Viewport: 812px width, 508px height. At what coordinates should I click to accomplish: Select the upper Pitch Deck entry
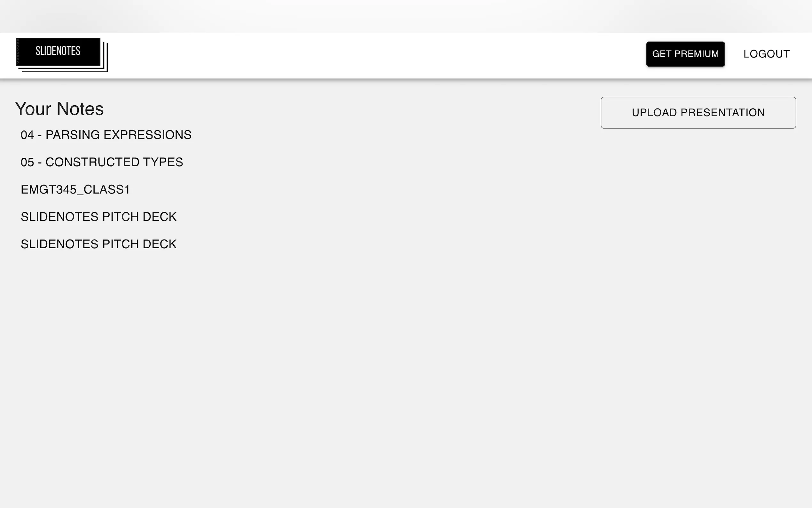point(98,217)
